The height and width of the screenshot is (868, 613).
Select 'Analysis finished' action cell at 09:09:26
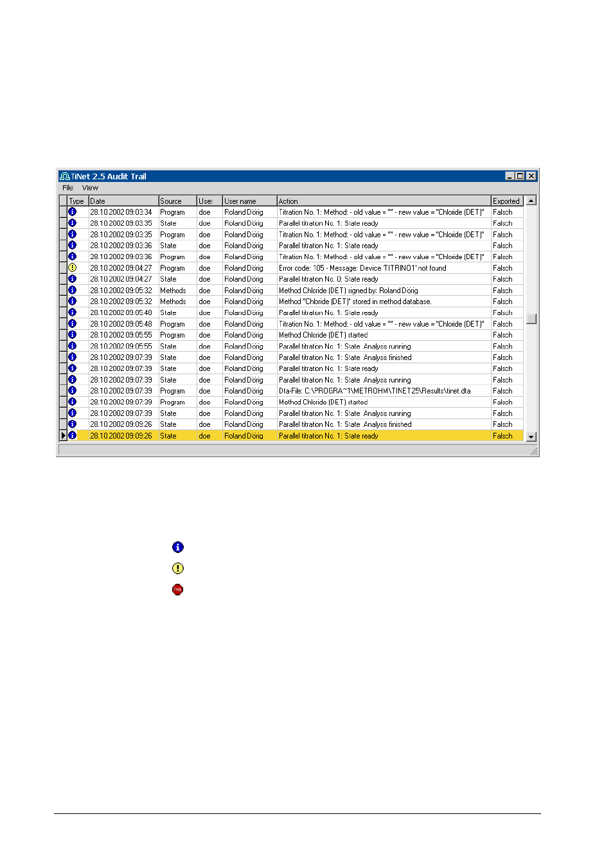pos(384,424)
